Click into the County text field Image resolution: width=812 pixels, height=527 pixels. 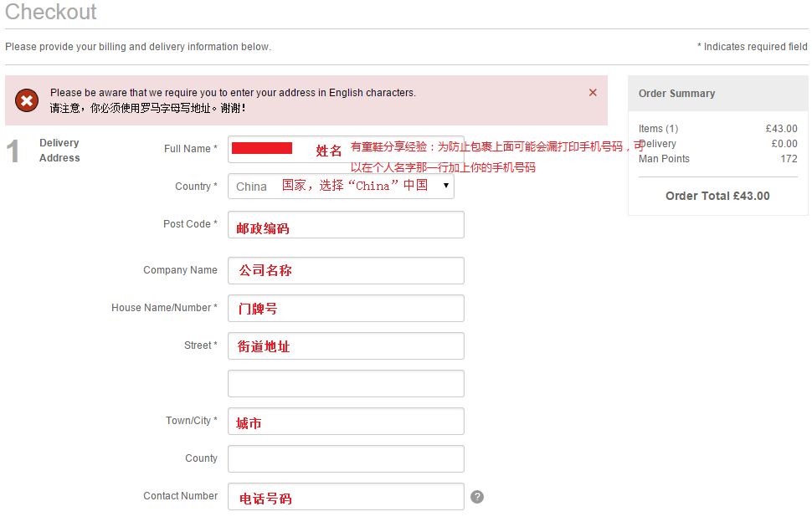[346, 458]
